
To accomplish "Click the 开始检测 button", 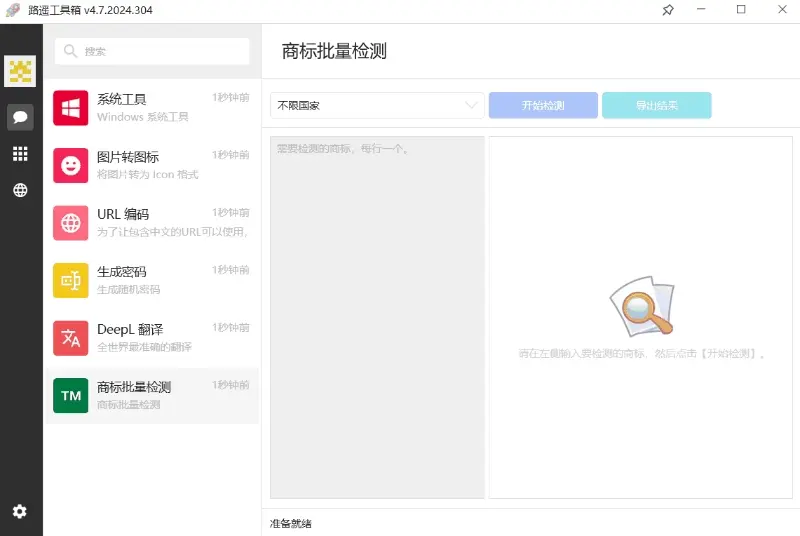I will [543, 106].
